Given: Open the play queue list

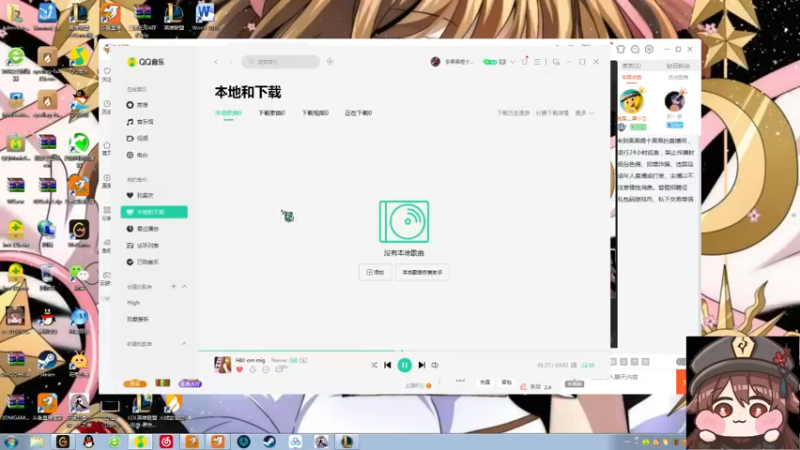Looking at the screenshot, I should click(x=588, y=365).
